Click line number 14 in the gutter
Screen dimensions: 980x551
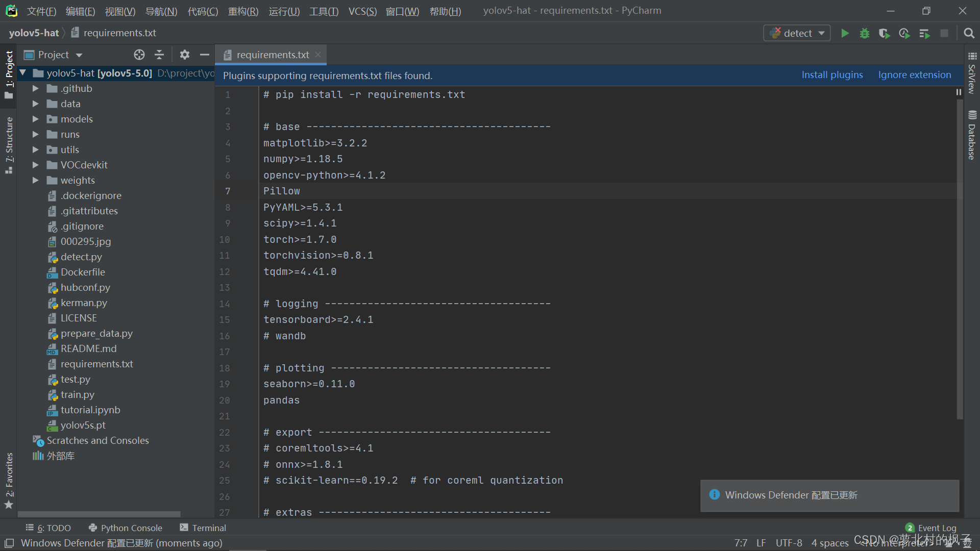pyautogui.click(x=225, y=304)
